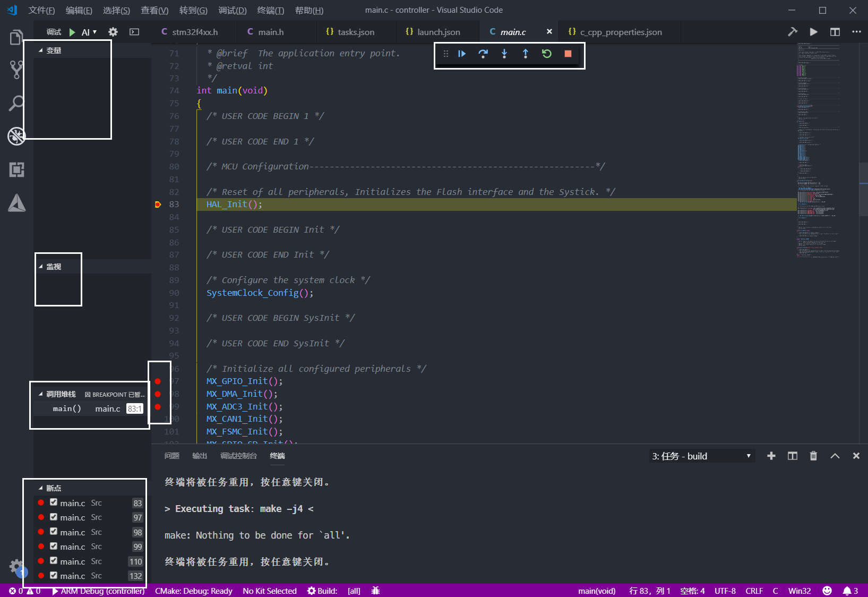Open Source Control in the activity bar
868x597 pixels.
pos(16,70)
